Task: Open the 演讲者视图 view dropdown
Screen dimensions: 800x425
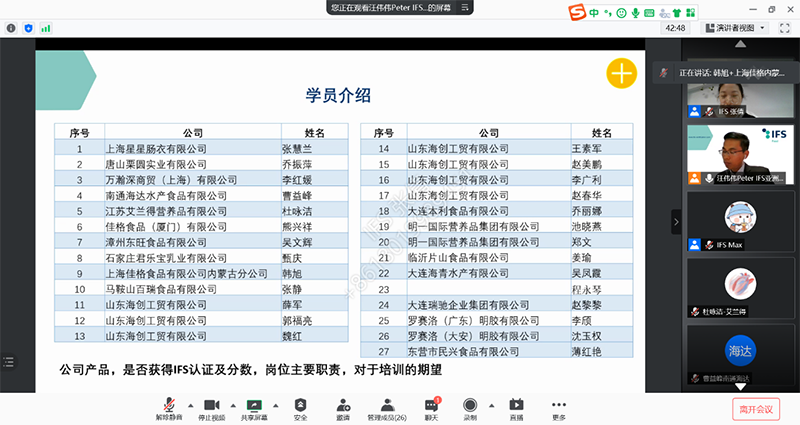Action: tap(735, 28)
